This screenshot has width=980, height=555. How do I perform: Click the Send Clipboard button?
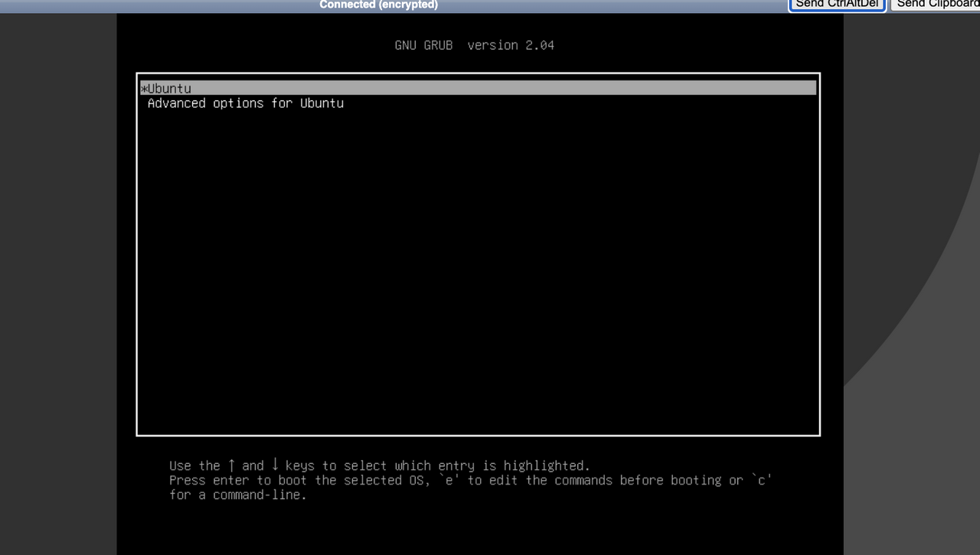[x=936, y=4]
